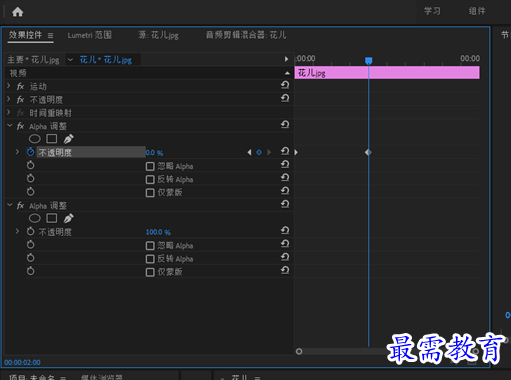511x380 pixels.
Task: Open the clip selector dropdown for 花儿.jpg
Action: pos(70,60)
